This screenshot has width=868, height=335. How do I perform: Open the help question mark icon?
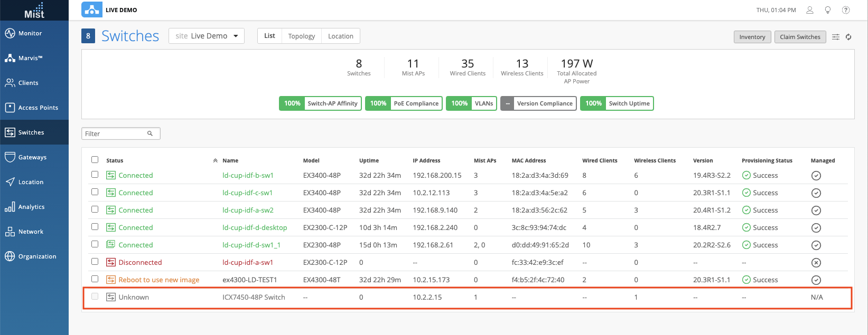(846, 10)
